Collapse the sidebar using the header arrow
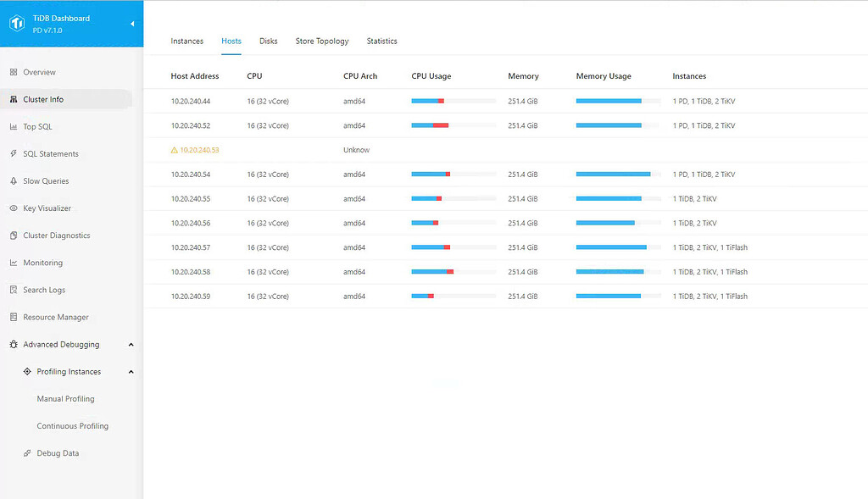 (131, 24)
